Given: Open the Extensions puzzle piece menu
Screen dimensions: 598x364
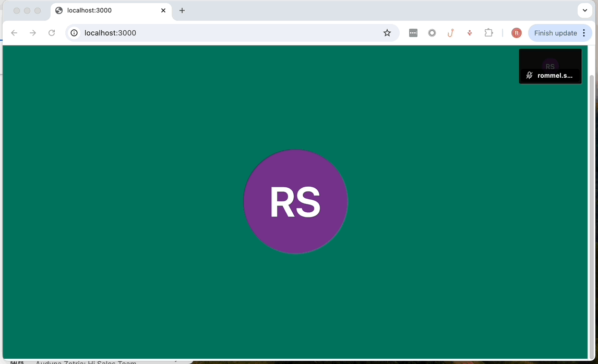Looking at the screenshot, I should coord(488,33).
